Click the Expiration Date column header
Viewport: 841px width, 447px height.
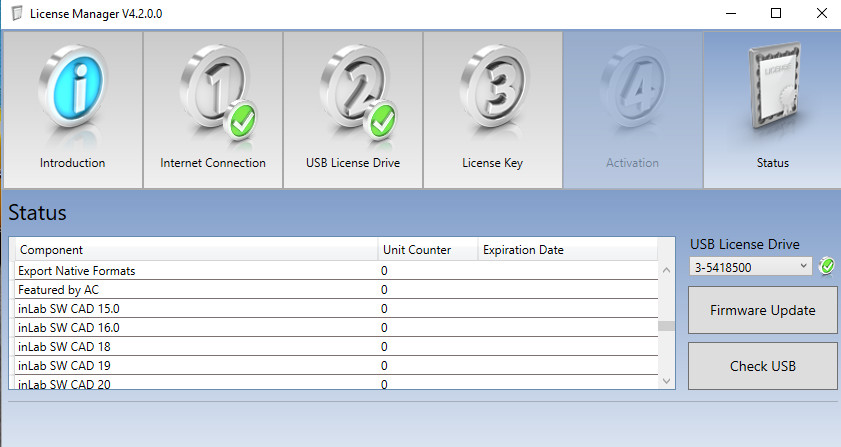(x=567, y=250)
